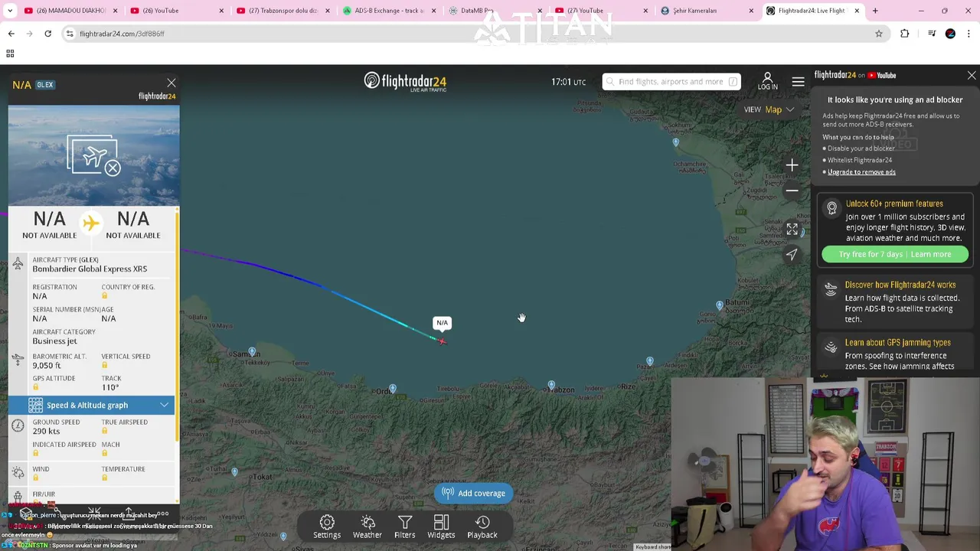Click the 110° track value
Viewport: 980px width, 551px height.
pos(110,388)
